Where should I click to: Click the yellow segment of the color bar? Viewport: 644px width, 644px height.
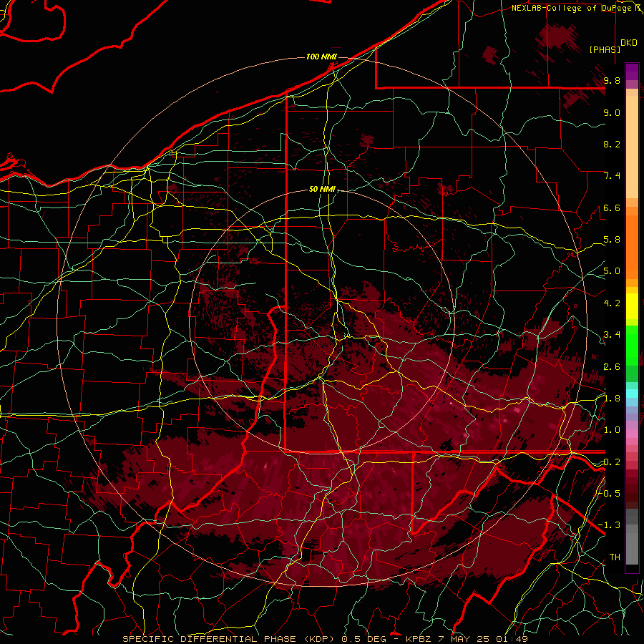pos(632,306)
